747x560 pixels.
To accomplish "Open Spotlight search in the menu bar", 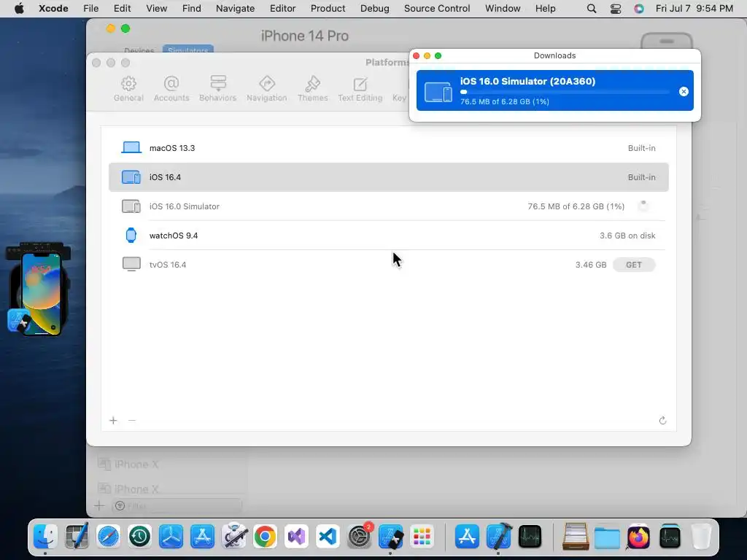I will pyautogui.click(x=591, y=9).
